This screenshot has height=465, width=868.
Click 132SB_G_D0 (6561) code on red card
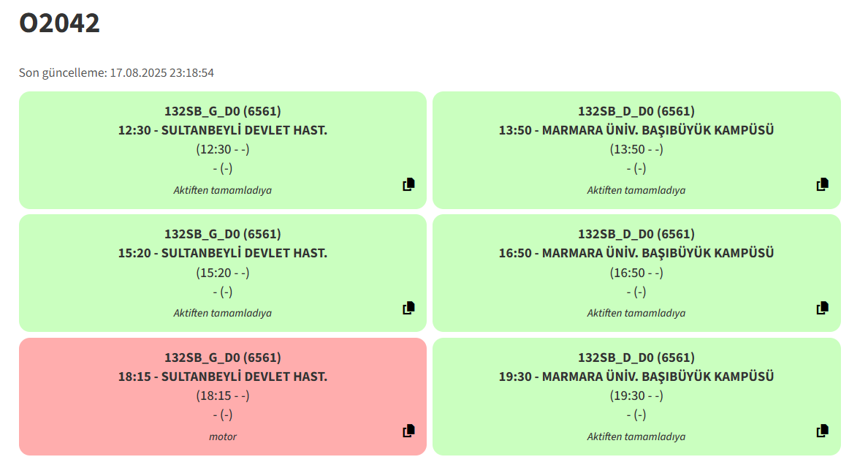tap(223, 358)
